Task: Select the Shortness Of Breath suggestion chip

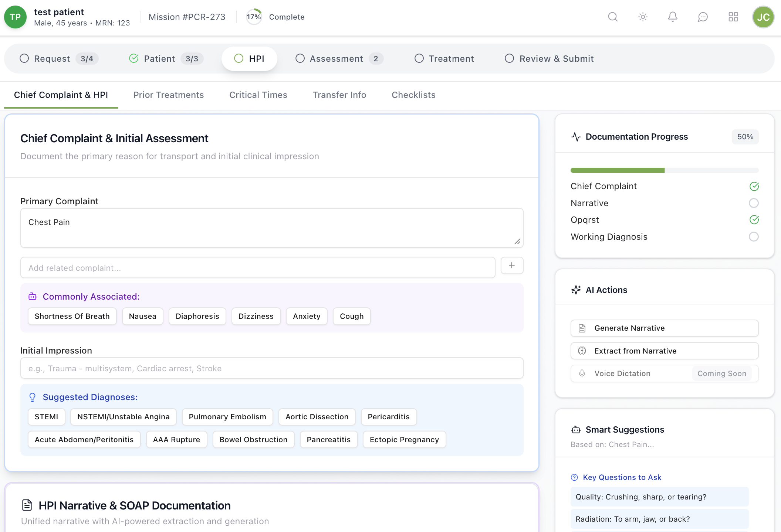Action: [x=72, y=316]
